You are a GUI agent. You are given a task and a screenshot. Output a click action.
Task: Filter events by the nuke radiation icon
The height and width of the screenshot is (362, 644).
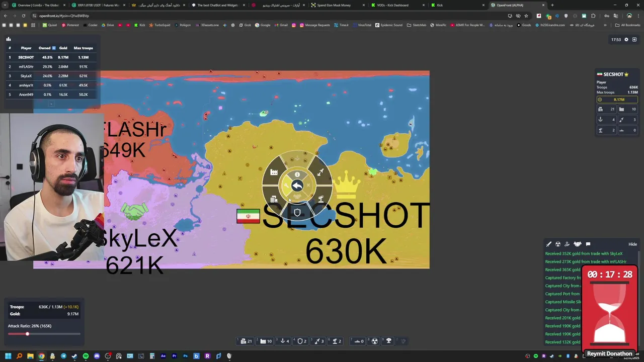click(558, 244)
